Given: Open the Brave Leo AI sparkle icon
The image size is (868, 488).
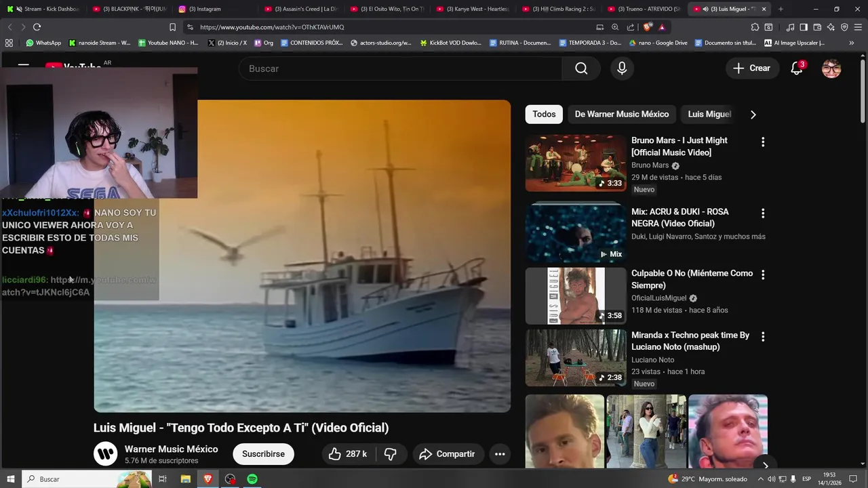Looking at the screenshot, I should point(831,27).
